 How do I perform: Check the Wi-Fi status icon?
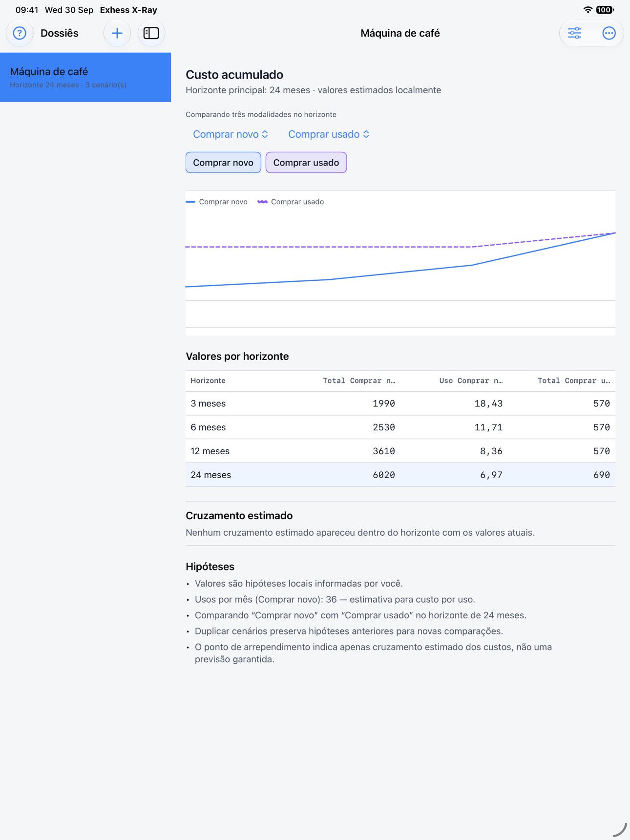[588, 10]
